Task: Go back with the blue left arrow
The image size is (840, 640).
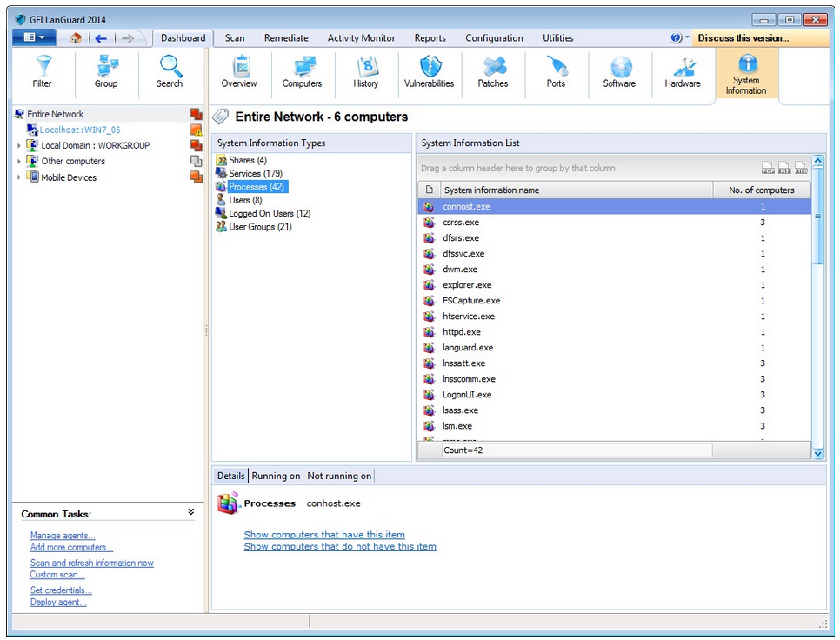Action: (x=101, y=38)
